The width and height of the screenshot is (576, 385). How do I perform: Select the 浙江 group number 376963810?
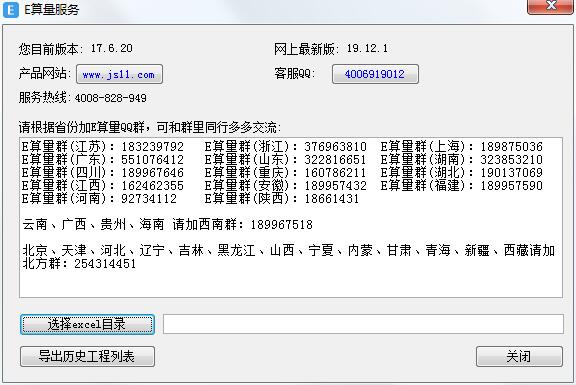pyautogui.click(x=335, y=147)
